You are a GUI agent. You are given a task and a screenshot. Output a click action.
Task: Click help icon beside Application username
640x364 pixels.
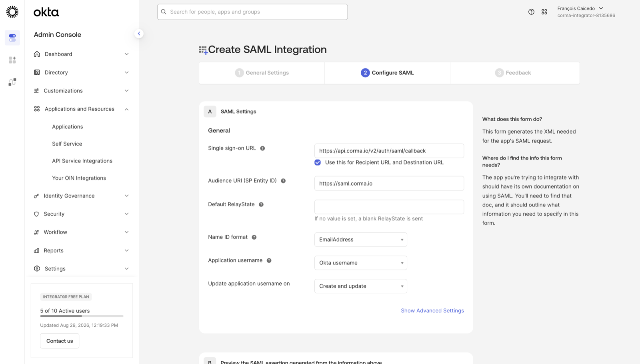coord(269,260)
